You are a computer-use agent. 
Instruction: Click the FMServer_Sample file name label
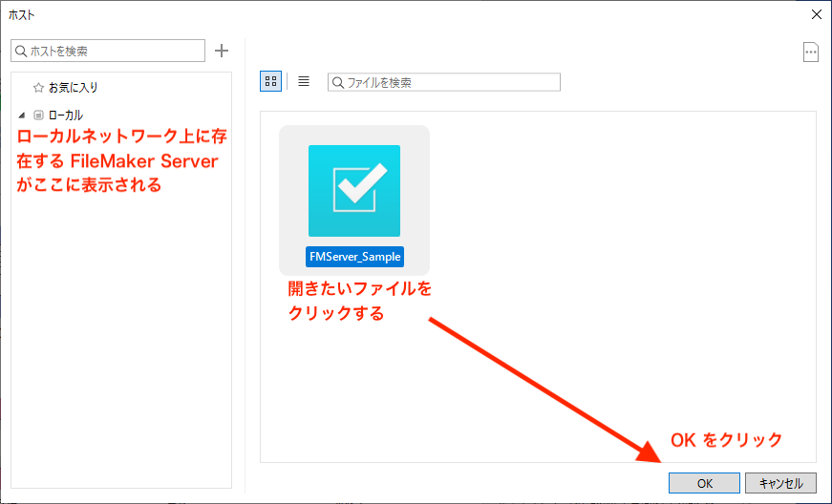tap(354, 257)
